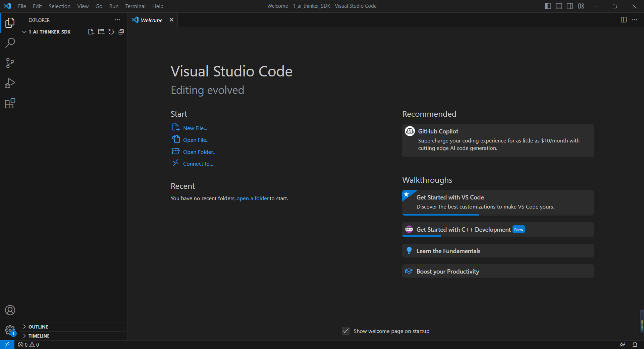Click the 'open a folder' link under Recent
The image size is (644, 349).
tap(253, 198)
